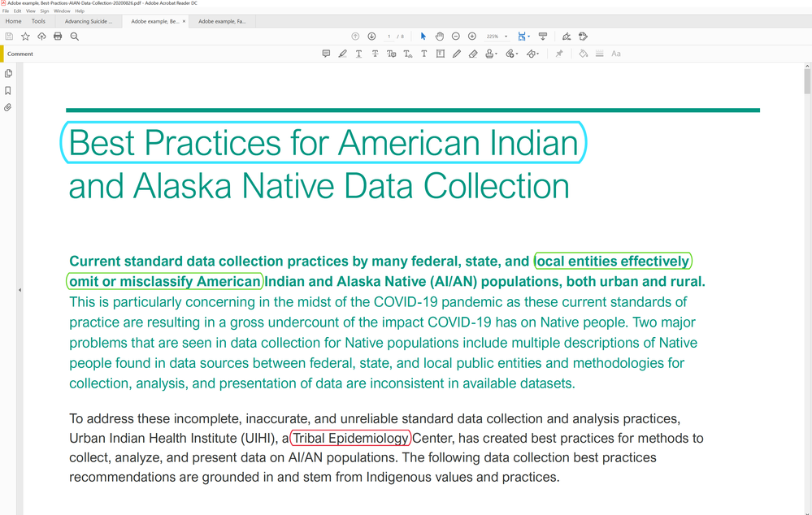Screen dimensions: 812x515
Task: Select the Underline text tool
Action: pos(359,54)
